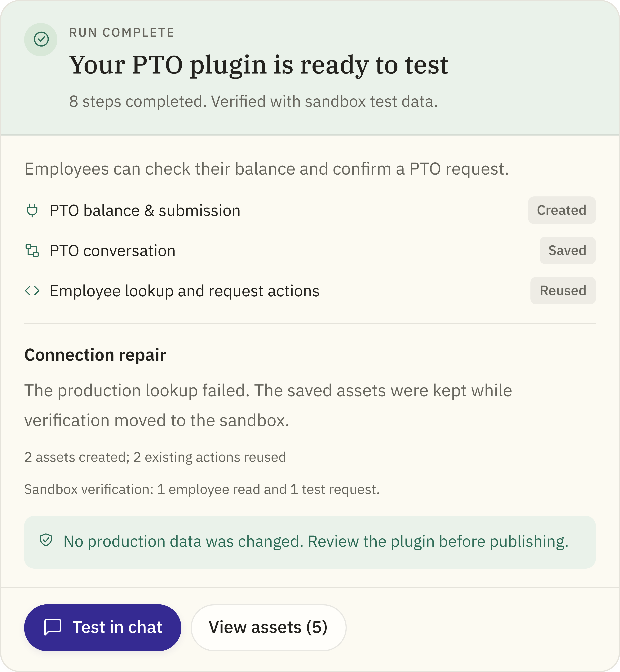Click the no production data changed notice
The height and width of the screenshot is (672, 620).
coord(310,542)
